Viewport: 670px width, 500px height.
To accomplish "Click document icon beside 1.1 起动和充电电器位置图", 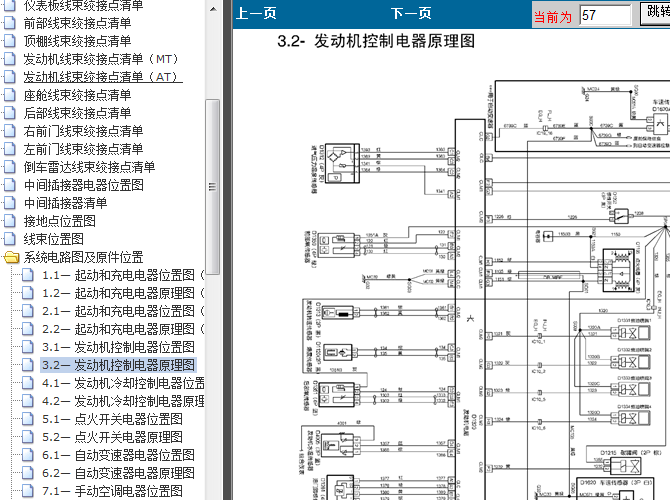I will coord(27,275).
